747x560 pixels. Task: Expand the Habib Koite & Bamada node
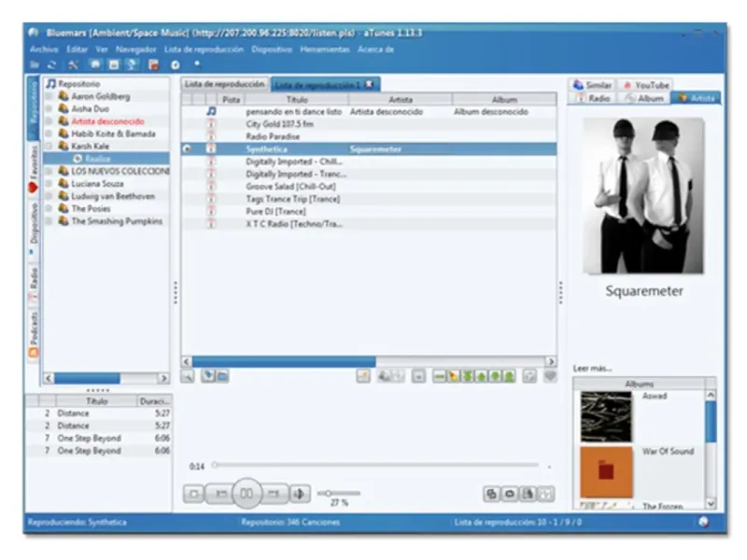49,133
